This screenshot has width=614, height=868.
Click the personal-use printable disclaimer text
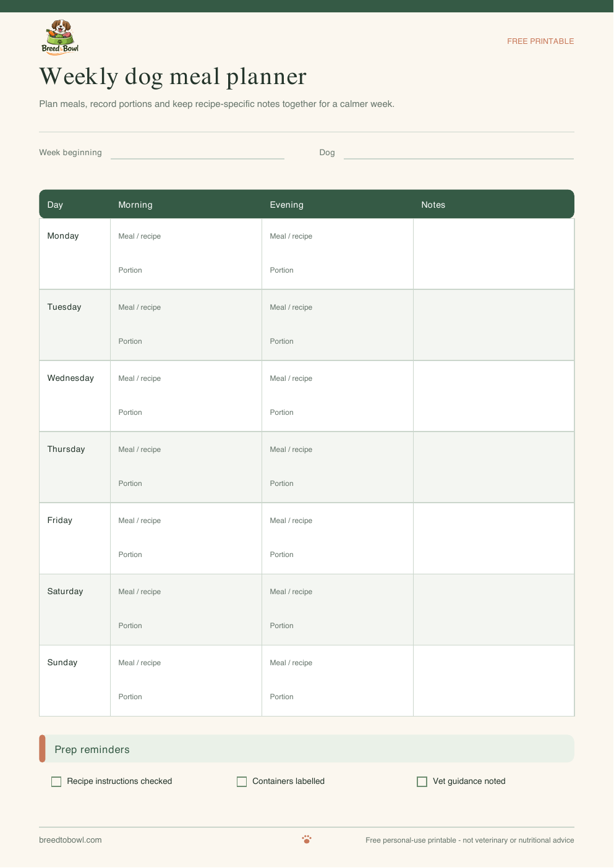[x=470, y=840]
